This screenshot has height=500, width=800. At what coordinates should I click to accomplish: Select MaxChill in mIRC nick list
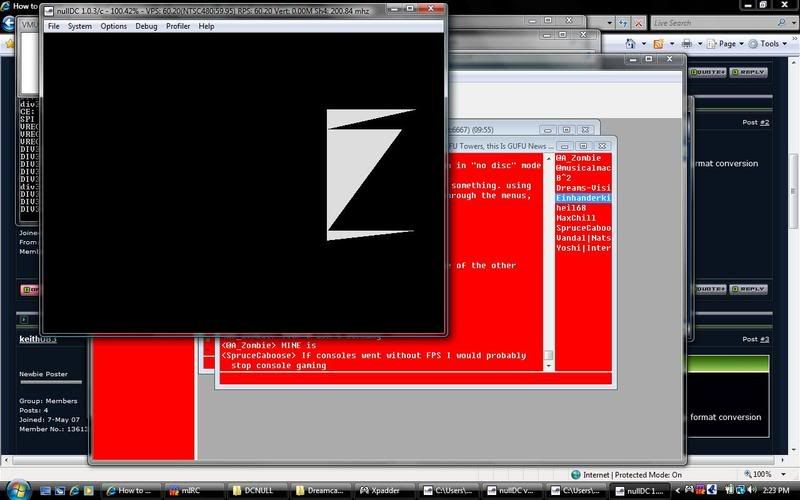(576, 218)
